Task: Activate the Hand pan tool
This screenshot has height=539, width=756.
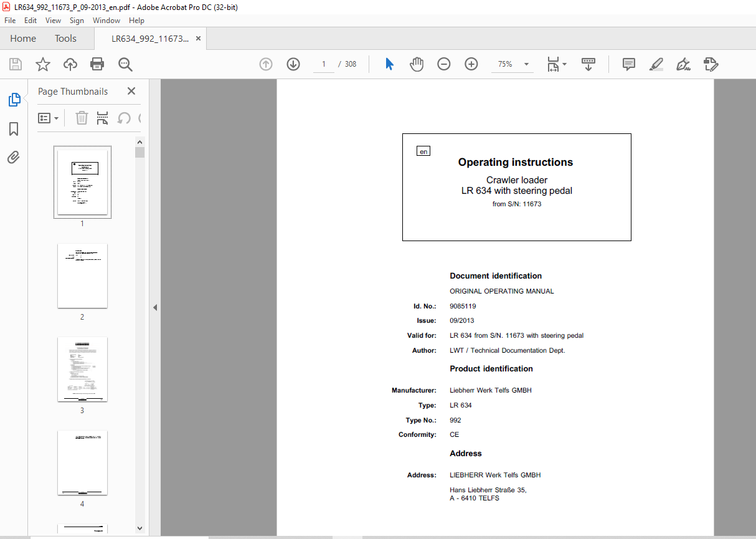Action: click(x=417, y=64)
